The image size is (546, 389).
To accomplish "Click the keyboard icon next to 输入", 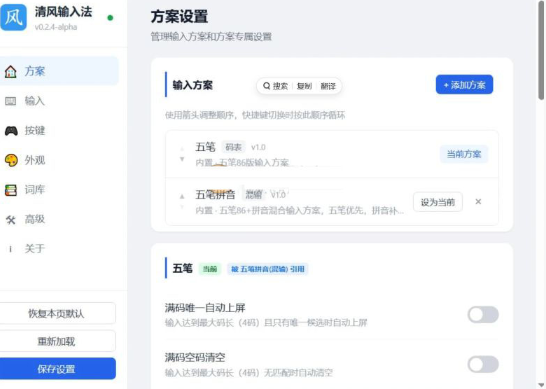I will tap(10, 101).
